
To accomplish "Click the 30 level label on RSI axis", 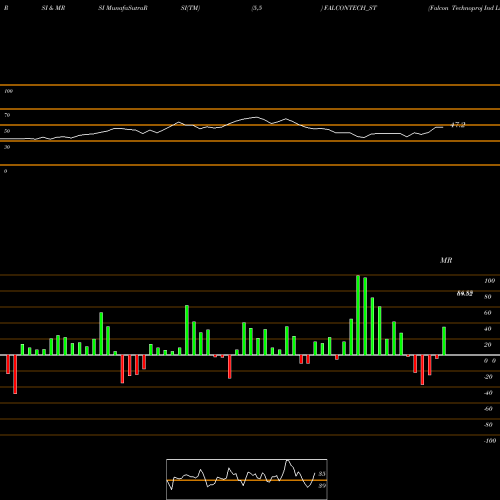I will click(x=7, y=147).
